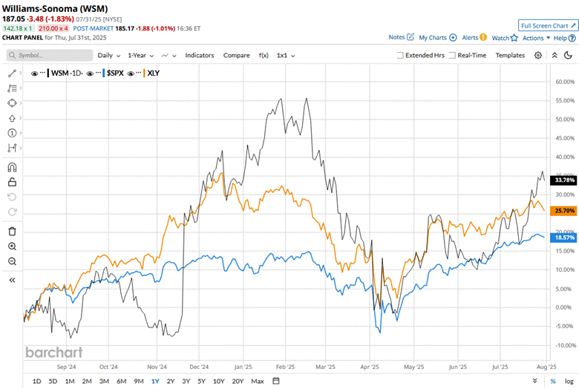Redo the chart action
This screenshot has height=392, width=579.
pyautogui.click(x=12, y=212)
